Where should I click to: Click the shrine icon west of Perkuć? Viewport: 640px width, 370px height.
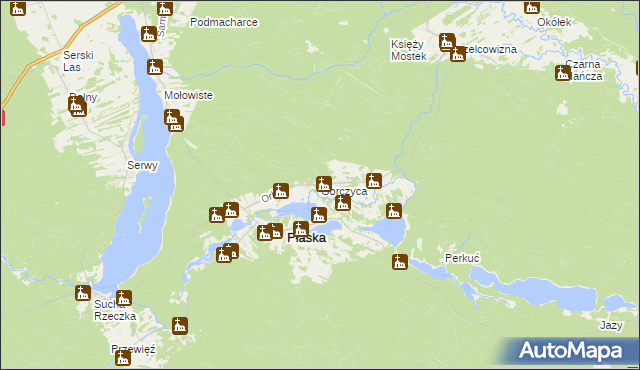pos(400,261)
